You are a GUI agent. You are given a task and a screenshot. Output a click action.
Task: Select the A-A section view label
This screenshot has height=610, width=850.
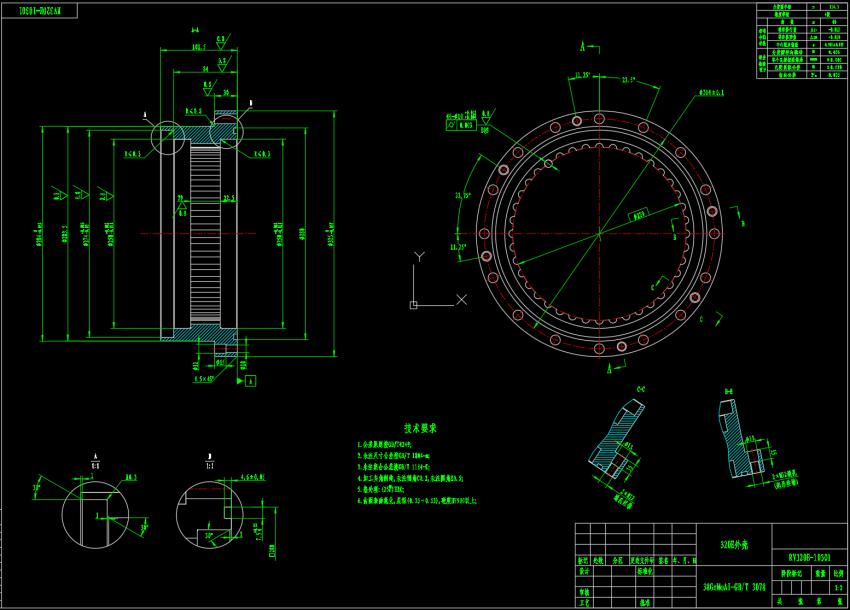[195, 30]
